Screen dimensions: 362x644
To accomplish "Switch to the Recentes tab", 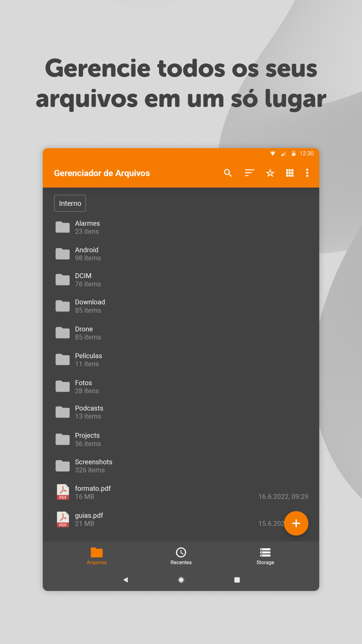I will [x=181, y=556].
